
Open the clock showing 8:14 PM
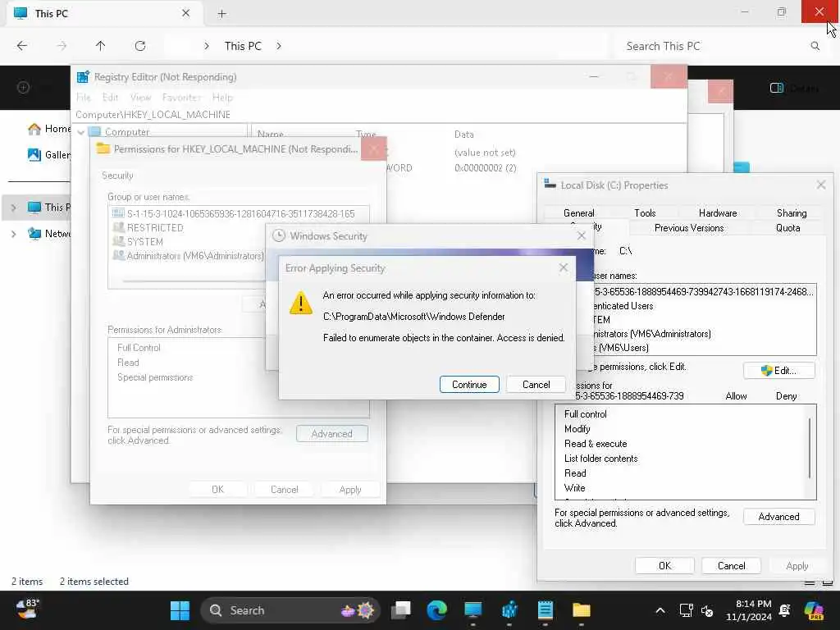[x=749, y=610]
